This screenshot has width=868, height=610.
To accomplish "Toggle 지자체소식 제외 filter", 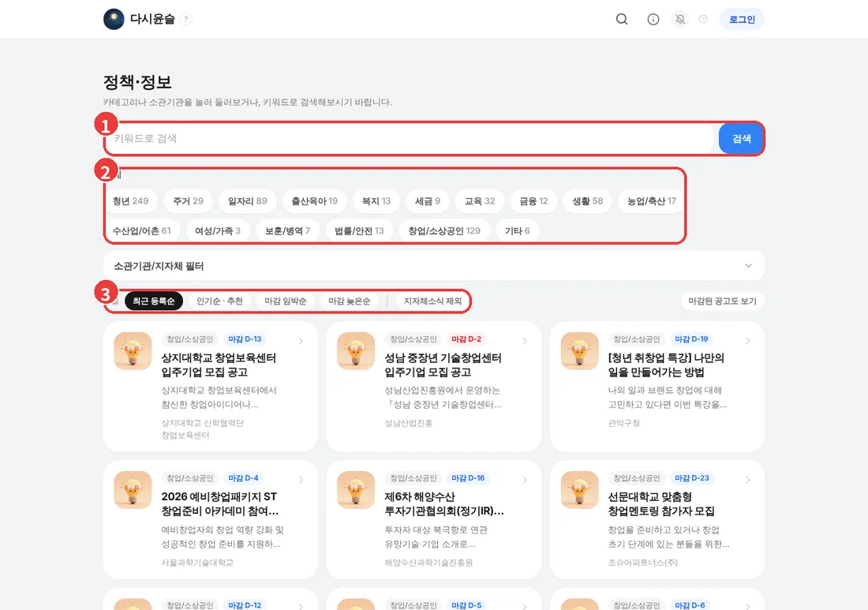I will (432, 301).
